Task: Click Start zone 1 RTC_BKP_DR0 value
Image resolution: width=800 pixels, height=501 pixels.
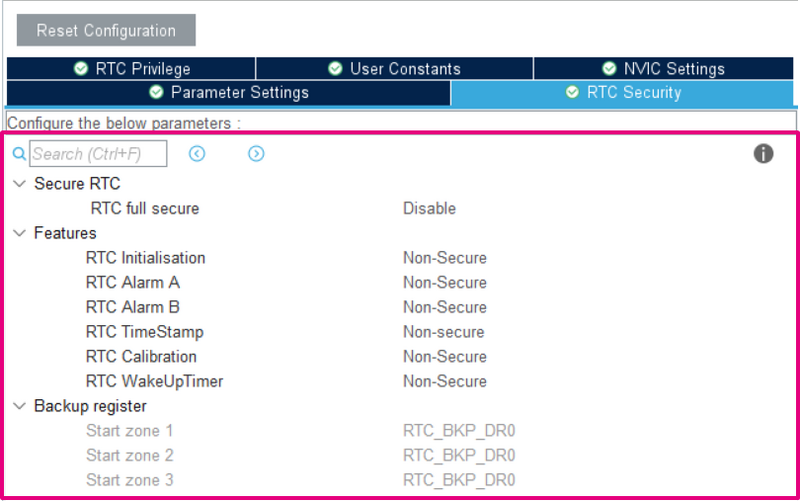Action: coord(459,431)
